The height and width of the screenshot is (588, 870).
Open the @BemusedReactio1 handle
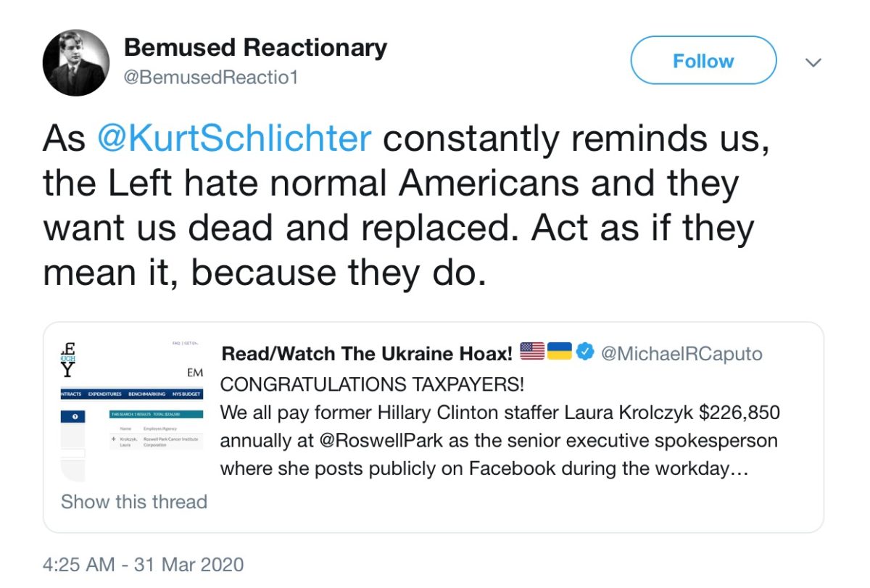(x=211, y=77)
